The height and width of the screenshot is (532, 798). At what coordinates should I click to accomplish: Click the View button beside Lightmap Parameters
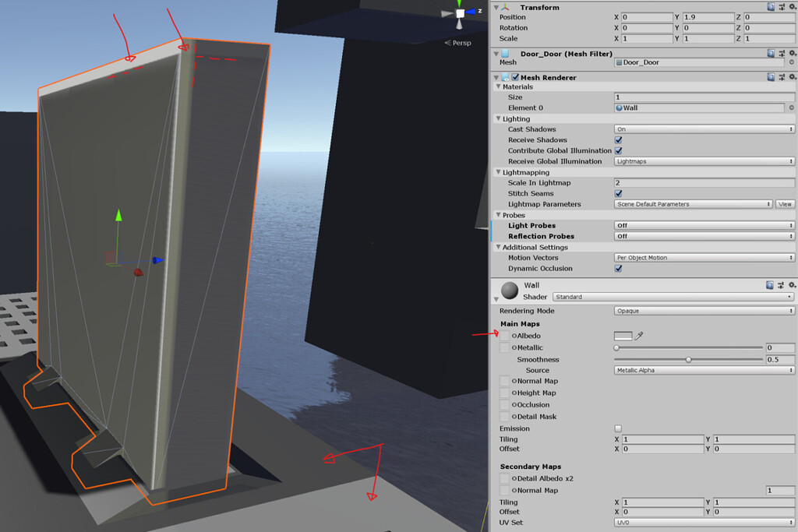785,203
